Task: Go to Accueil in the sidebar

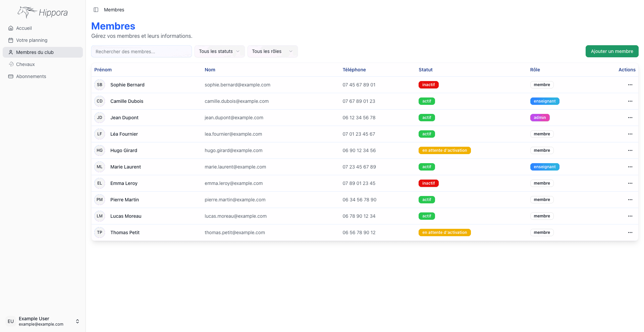Action: (24, 28)
